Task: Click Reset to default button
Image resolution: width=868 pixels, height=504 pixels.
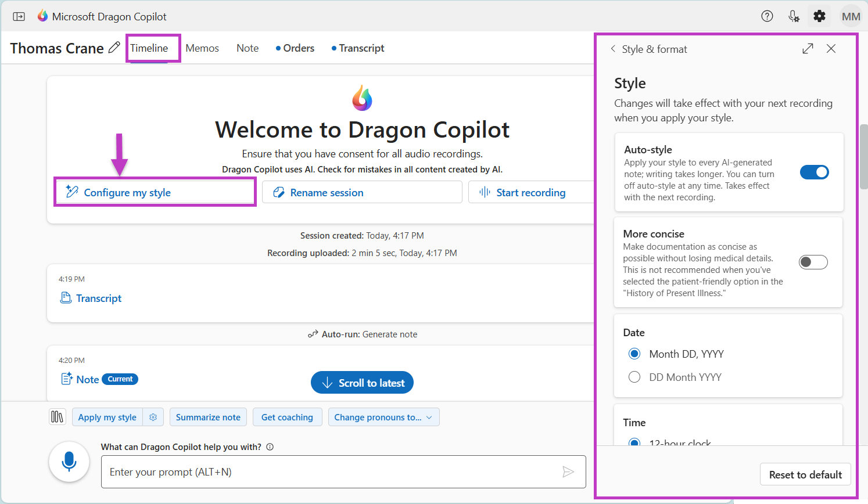Action: (805, 474)
